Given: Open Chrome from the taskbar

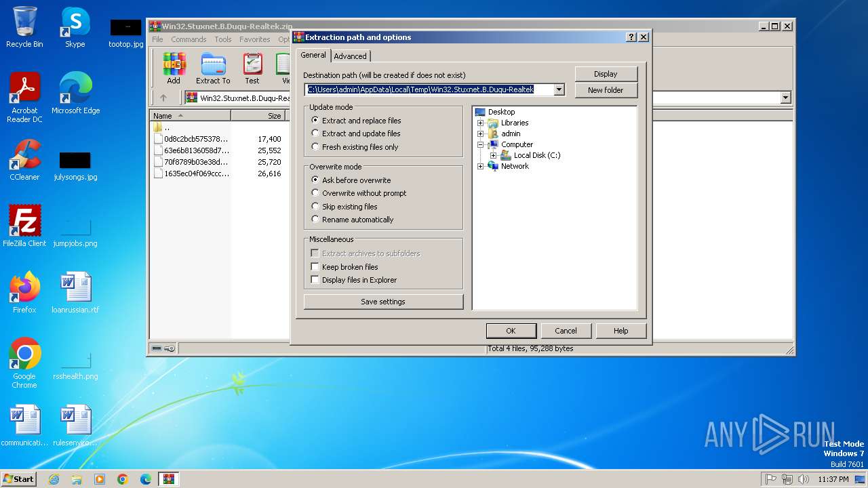Looking at the screenshot, I should (x=123, y=479).
